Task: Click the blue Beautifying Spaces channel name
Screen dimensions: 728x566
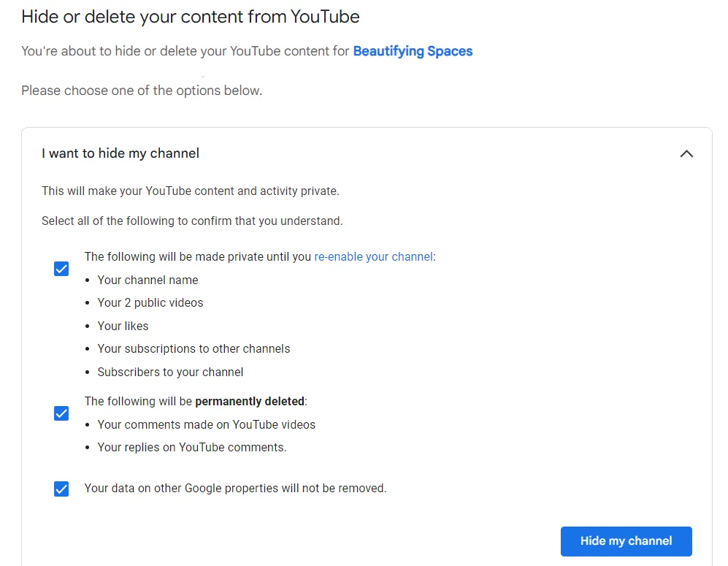Action: 413,51
